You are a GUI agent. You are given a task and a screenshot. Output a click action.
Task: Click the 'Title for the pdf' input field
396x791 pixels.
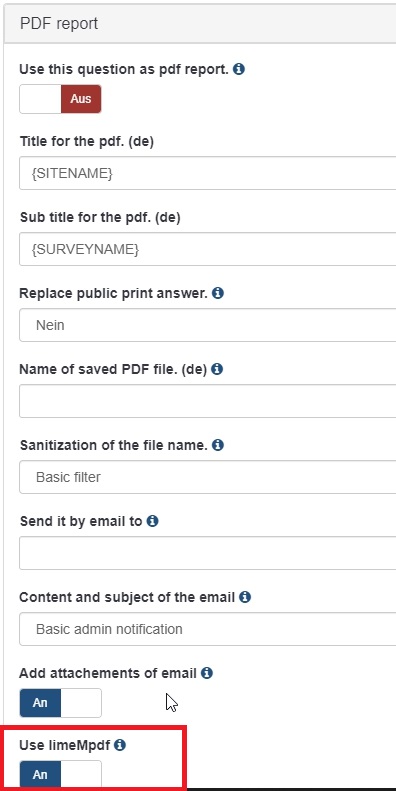point(207,173)
